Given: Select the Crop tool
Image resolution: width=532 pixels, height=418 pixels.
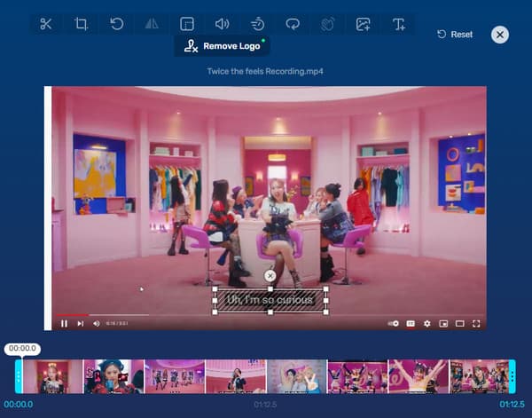Looking at the screenshot, I should (81, 24).
